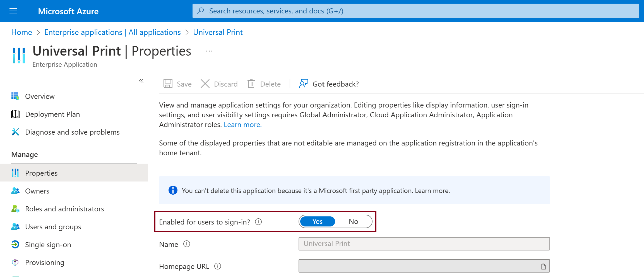The height and width of the screenshot is (277, 644).
Task: Click the Single sign-on arrow icon
Action: pos(15,244)
